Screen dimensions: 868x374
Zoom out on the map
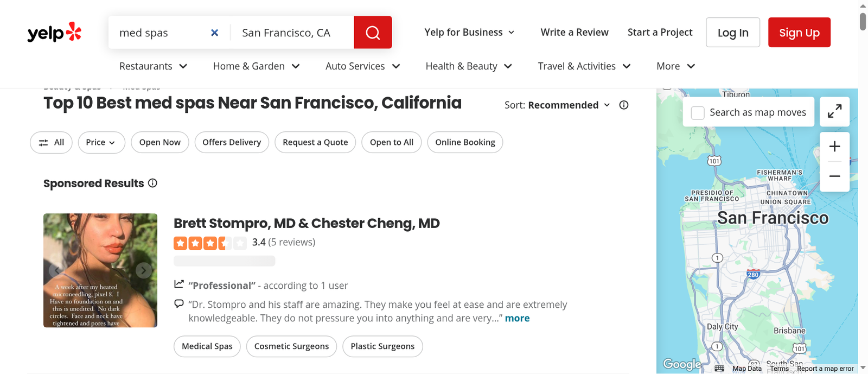[x=834, y=176]
